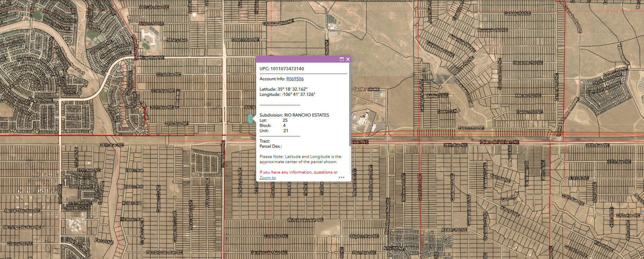Click the Gatsby Rd NE street label
This screenshot has height=259, width=644.
(x=517, y=13)
